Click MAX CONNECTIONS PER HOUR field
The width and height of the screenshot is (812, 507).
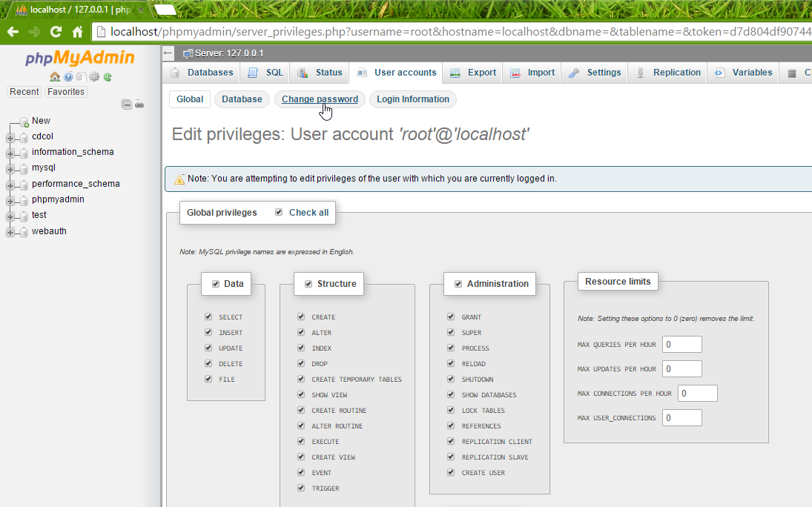pos(698,393)
